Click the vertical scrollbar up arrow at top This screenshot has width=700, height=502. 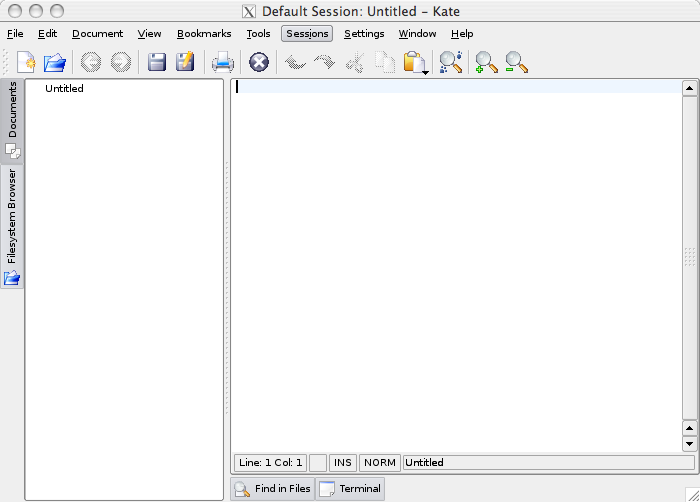(x=689, y=88)
